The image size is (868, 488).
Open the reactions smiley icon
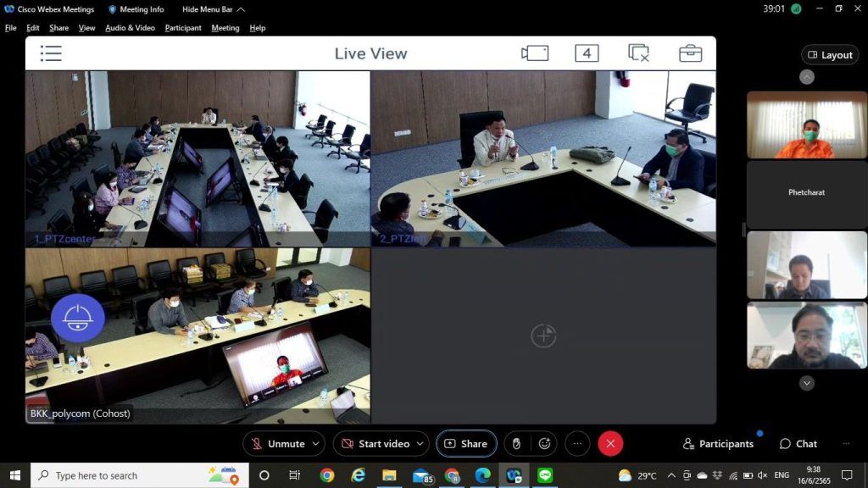click(545, 444)
